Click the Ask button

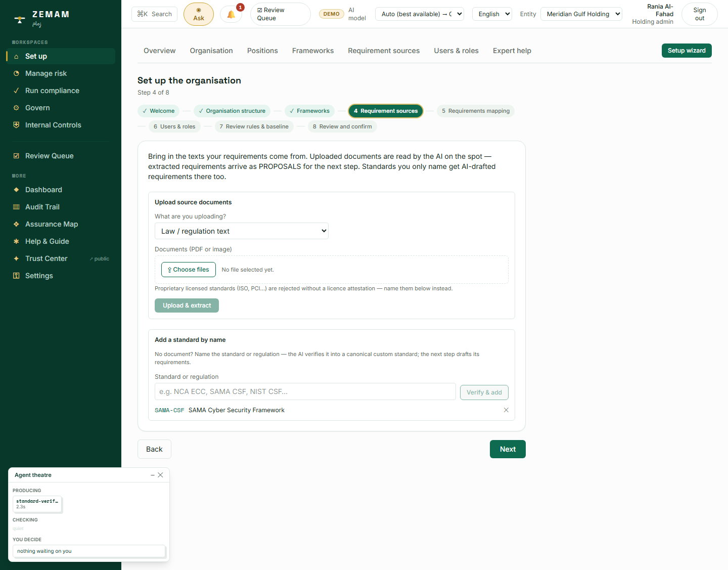point(199,14)
